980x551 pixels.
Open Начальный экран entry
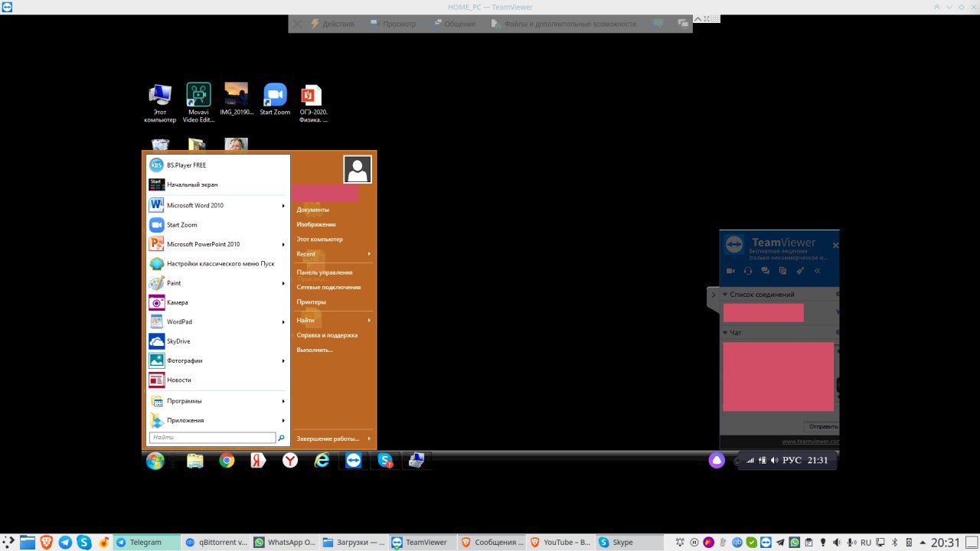point(217,184)
